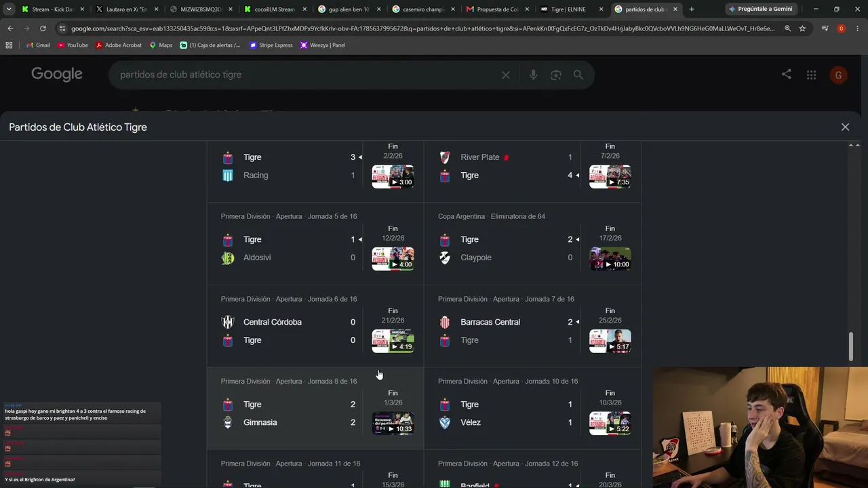Start voice search with the microphone icon
Image resolution: width=868 pixels, height=488 pixels.
(533, 75)
